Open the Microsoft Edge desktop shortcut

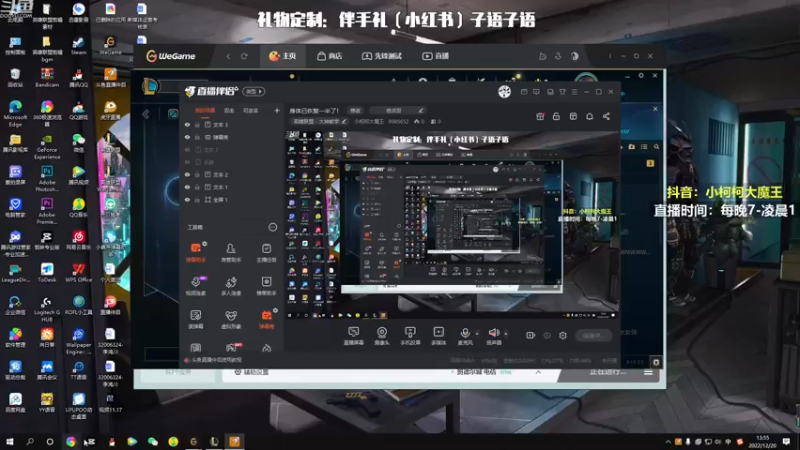click(15, 113)
